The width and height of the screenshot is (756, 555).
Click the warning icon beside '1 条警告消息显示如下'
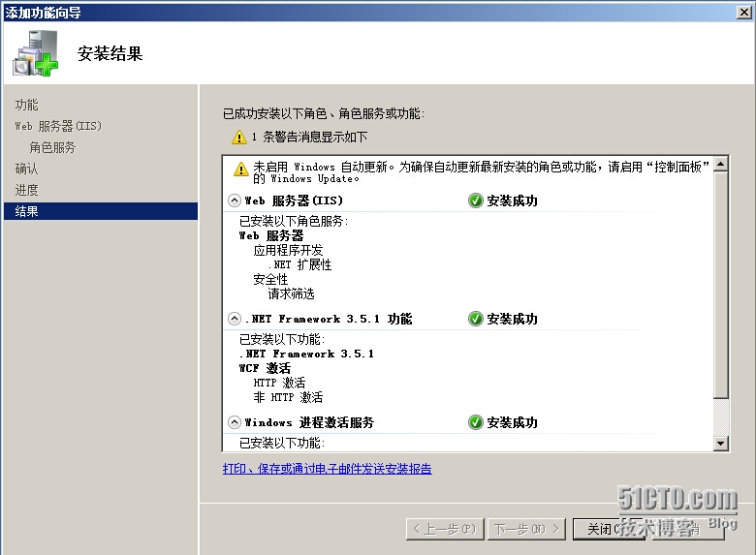(239, 138)
